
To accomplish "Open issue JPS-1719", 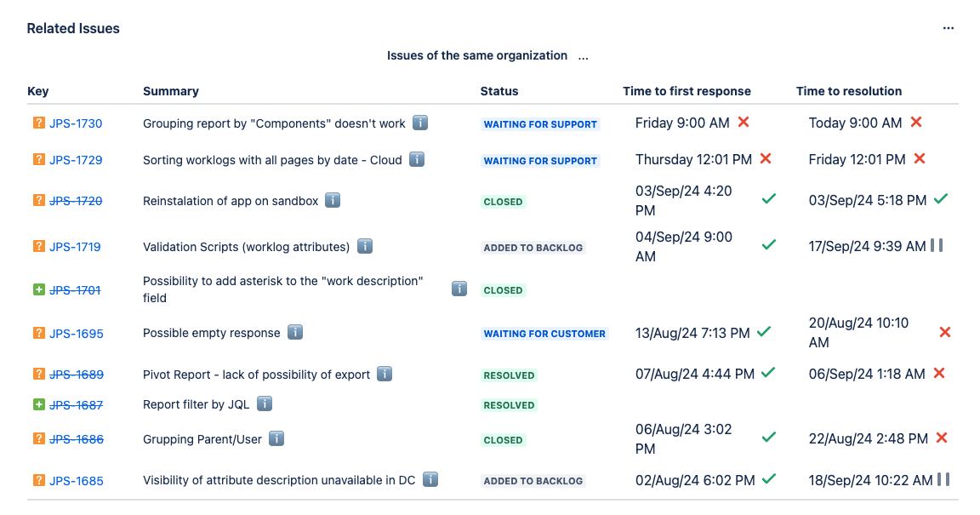I will (x=77, y=246).
